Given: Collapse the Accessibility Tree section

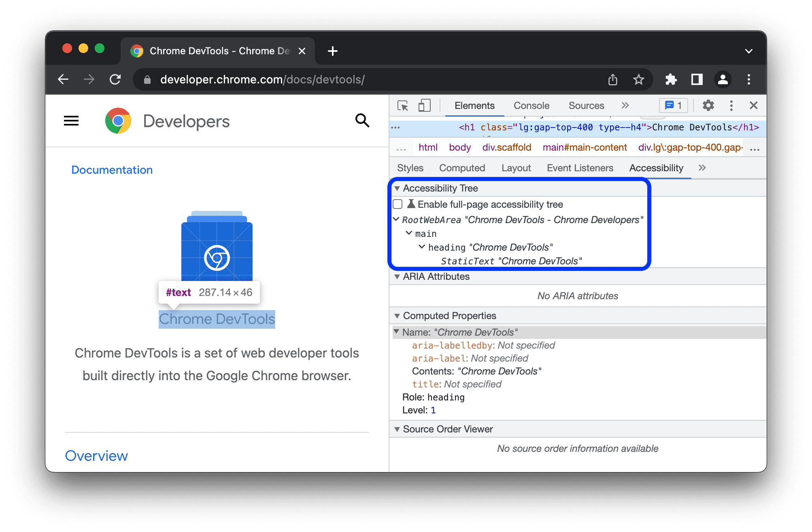Looking at the screenshot, I should [397, 188].
